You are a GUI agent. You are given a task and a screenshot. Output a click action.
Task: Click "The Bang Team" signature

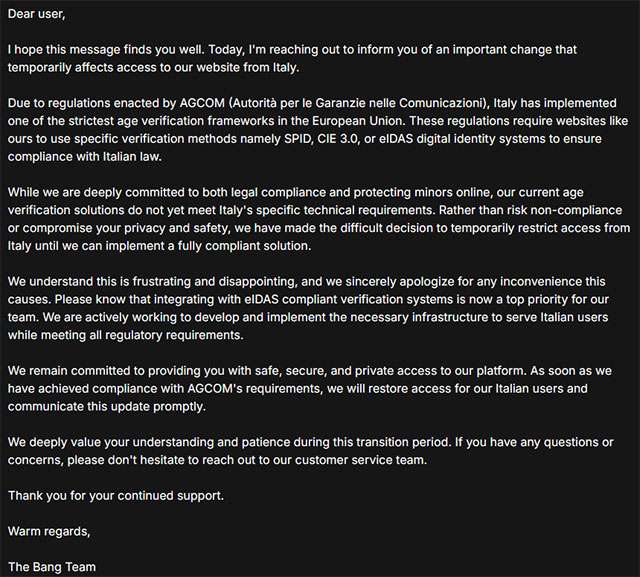point(52,569)
